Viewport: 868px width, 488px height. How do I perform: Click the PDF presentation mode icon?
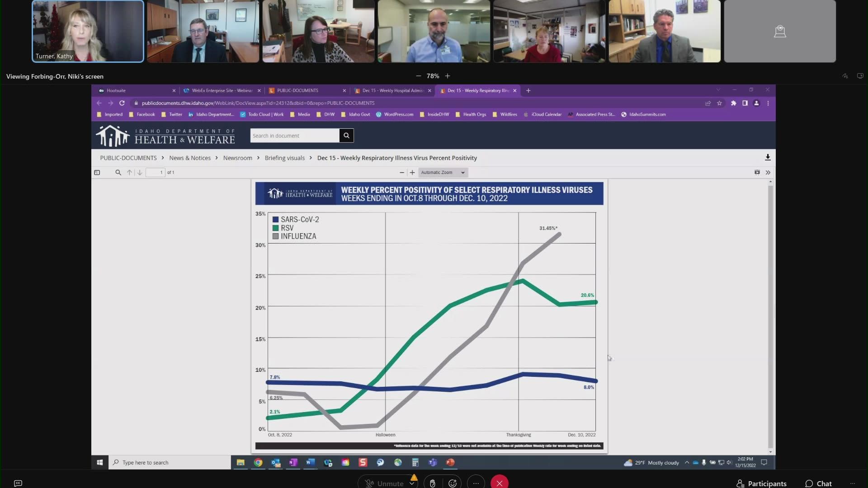(x=757, y=172)
